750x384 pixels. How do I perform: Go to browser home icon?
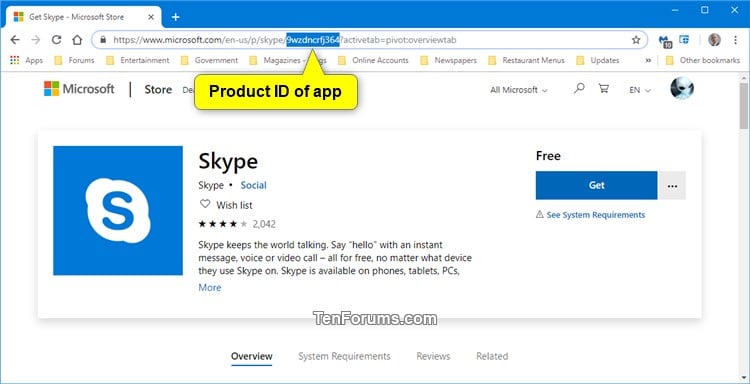77,40
